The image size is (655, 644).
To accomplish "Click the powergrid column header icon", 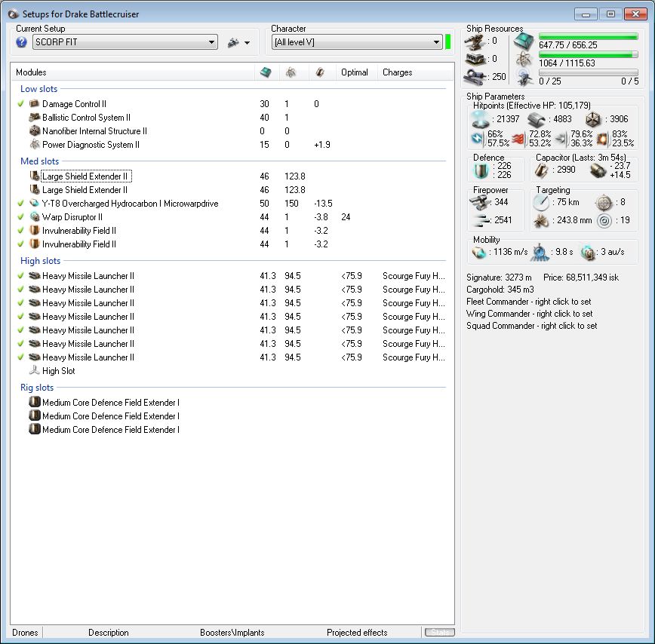I will pyautogui.click(x=291, y=72).
